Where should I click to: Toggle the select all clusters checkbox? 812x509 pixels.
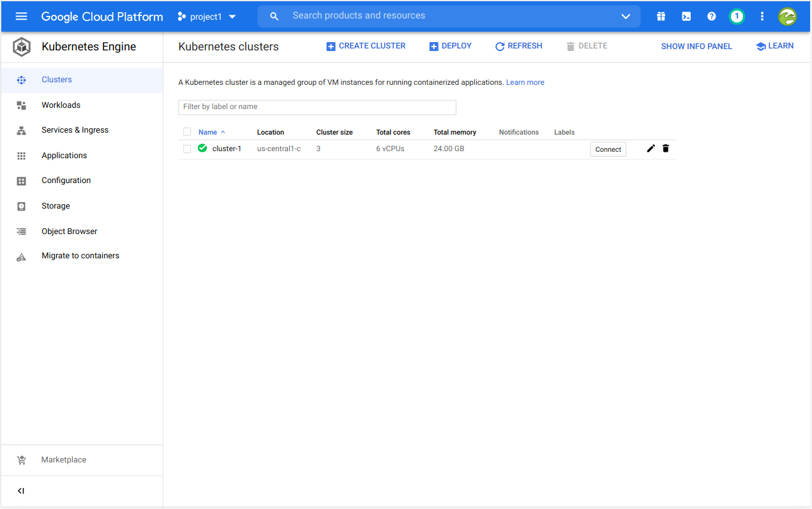pos(187,132)
